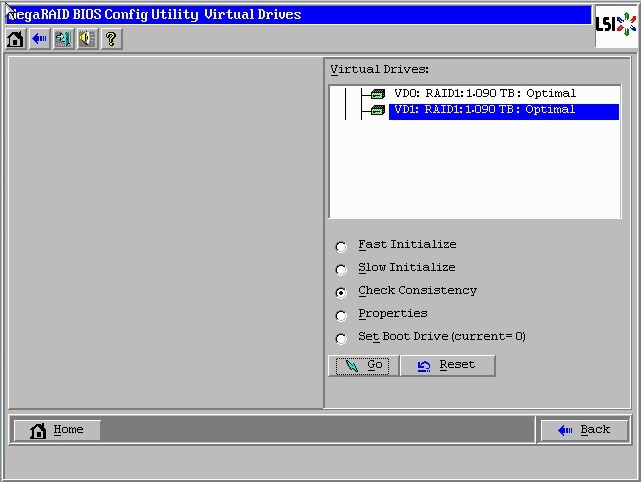Select the Slow Initialize option
The width and height of the screenshot is (641, 482).
click(x=342, y=269)
